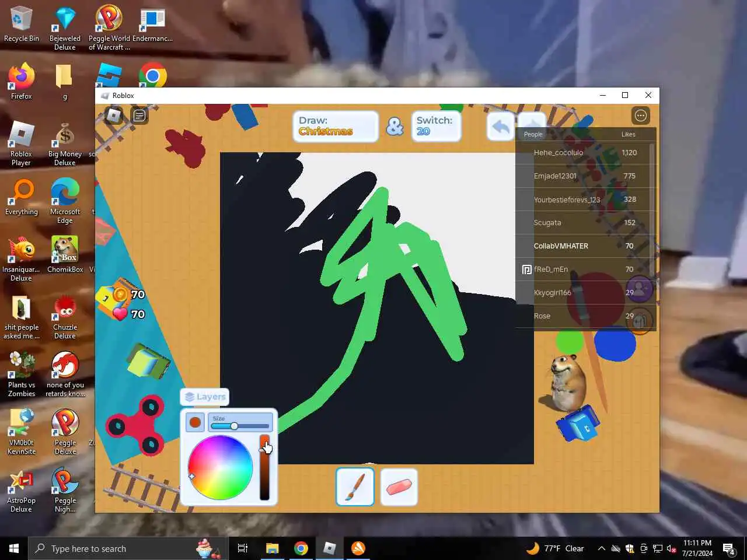The image size is (747, 560).
Task: Open the clock showing 11:11 PM
Action: coord(697,548)
